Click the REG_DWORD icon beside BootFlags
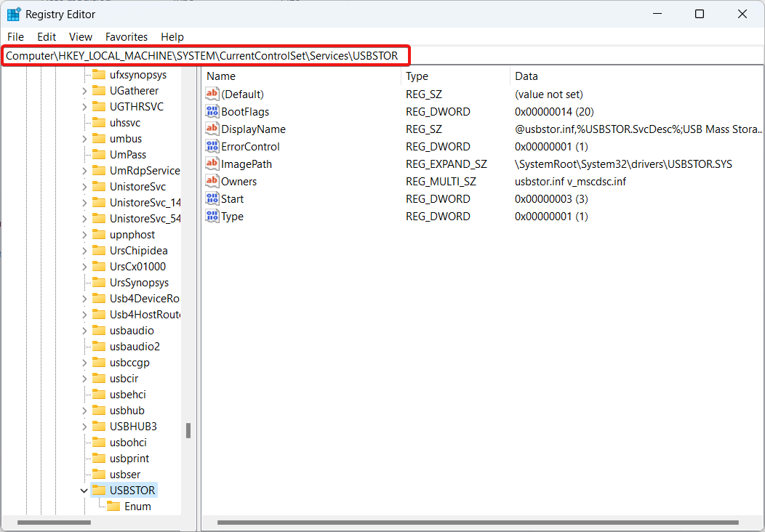The height and width of the screenshot is (532, 765). [212, 111]
